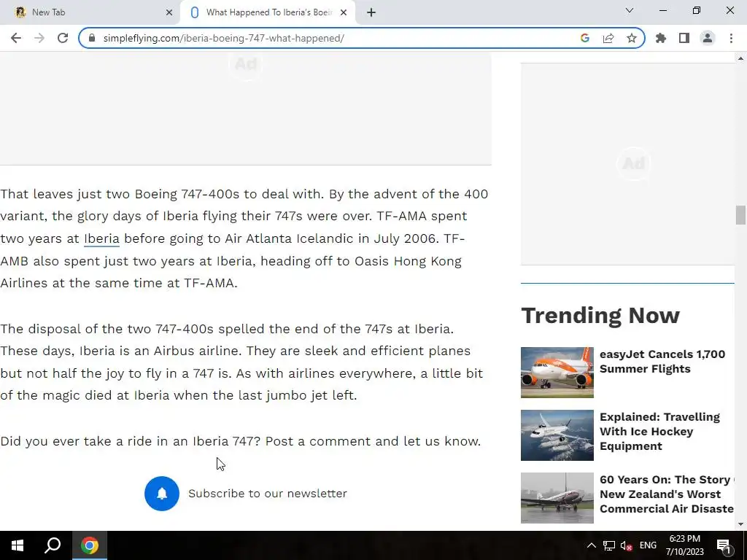Open the Iberia hyperlink in article

coord(101,238)
